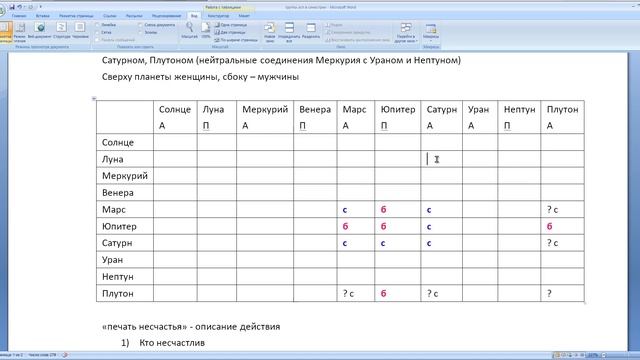The image size is (640, 360).
Task: Click the list item 'Кто несчастлив'
Action: (x=172, y=343)
